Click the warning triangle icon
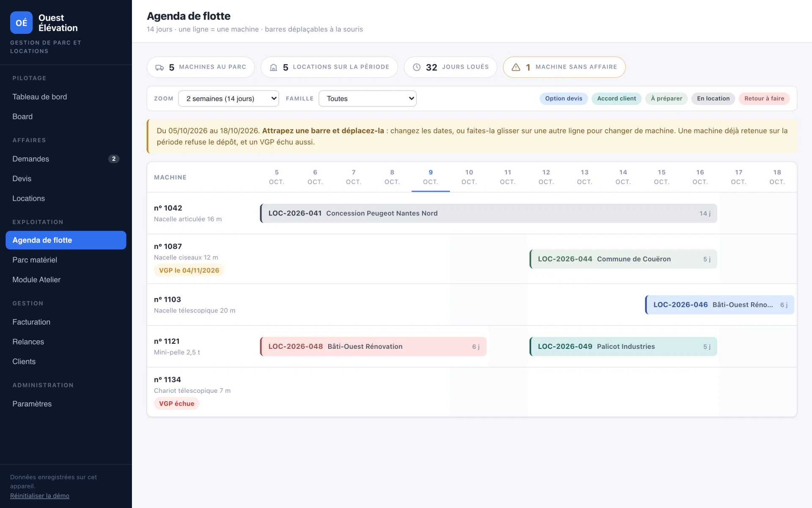 (516, 67)
